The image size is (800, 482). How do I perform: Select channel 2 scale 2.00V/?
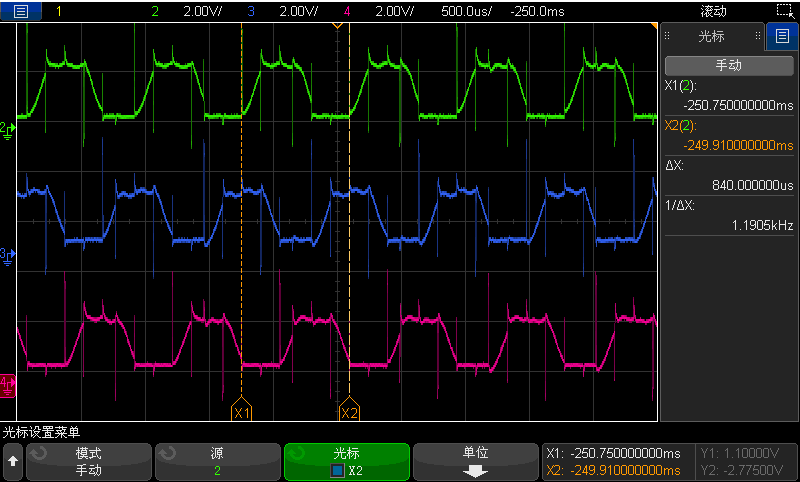tap(203, 11)
